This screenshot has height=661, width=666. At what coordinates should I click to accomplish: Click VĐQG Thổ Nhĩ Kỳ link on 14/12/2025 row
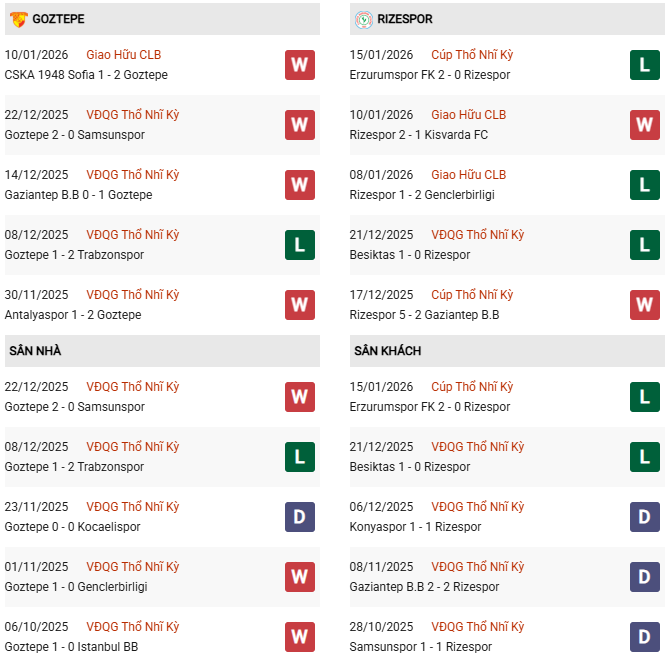(x=133, y=175)
